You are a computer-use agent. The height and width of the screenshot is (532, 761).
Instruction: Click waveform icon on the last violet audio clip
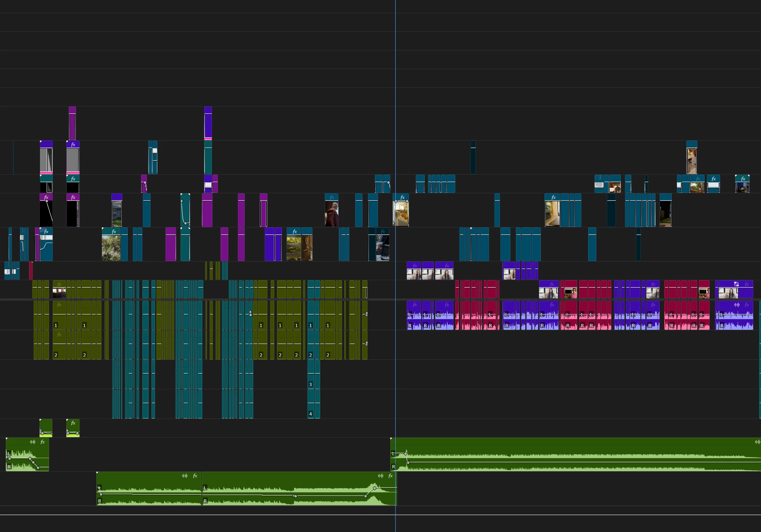pos(737,305)
